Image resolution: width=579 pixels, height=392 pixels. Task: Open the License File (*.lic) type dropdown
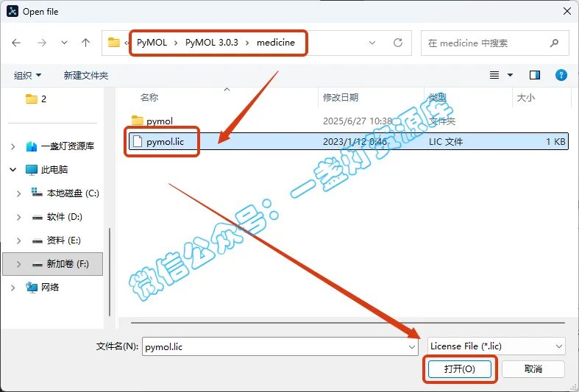[497, 346]
